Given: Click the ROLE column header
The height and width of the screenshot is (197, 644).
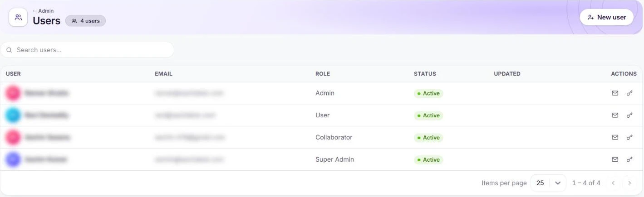Looking at the screenshot, I should tap(323, 74).
